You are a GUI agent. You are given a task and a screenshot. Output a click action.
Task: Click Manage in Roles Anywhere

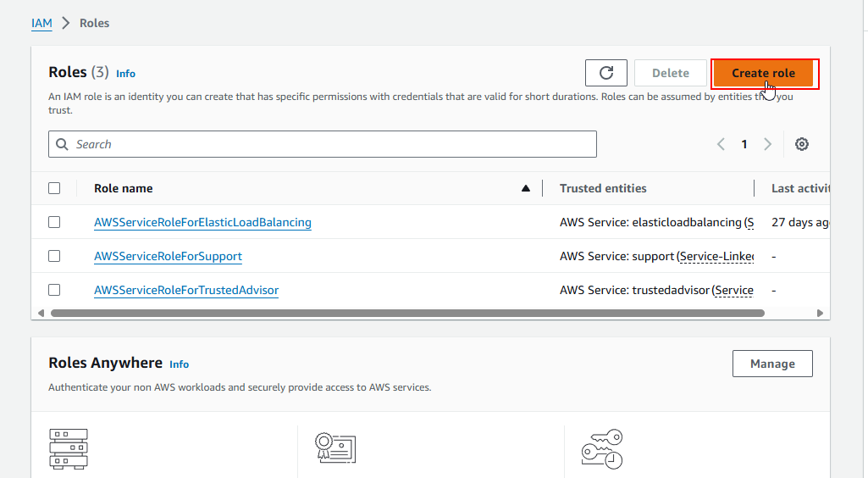[x=771, y=364]
